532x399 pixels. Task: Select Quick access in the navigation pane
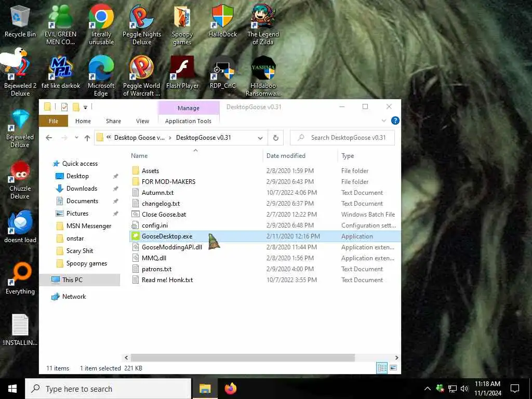pos(80,164)
